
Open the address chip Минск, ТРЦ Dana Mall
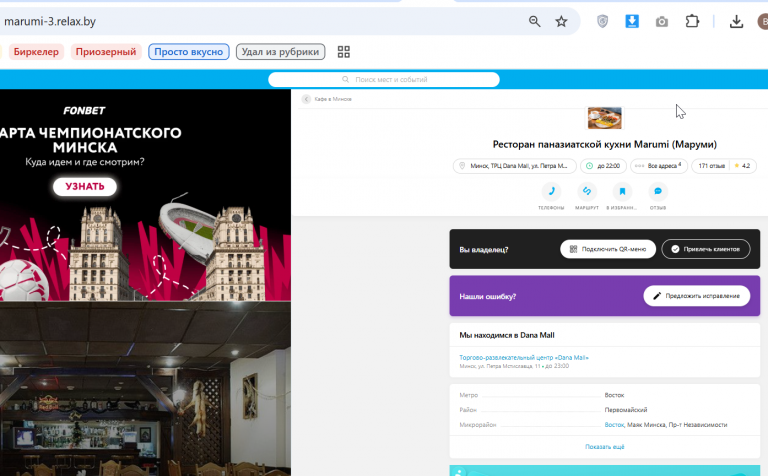tap(514, 166)
